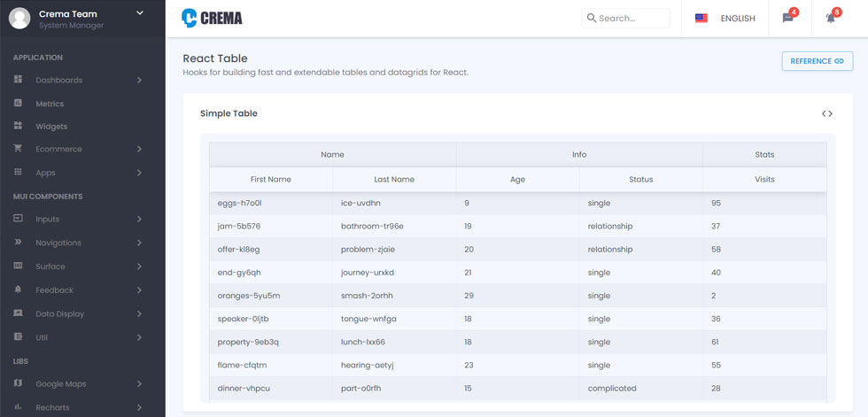
Task: Click the Feedback bell icon in sidebar
Action: click(x=19, y=290)
